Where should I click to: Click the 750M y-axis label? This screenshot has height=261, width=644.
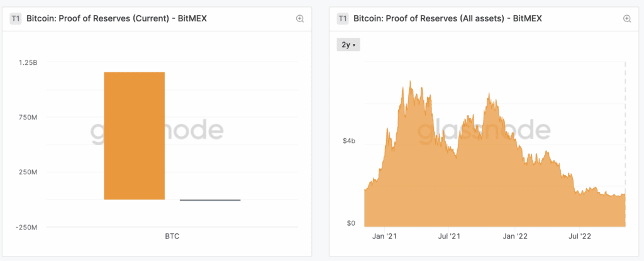(x=27, y=118)
